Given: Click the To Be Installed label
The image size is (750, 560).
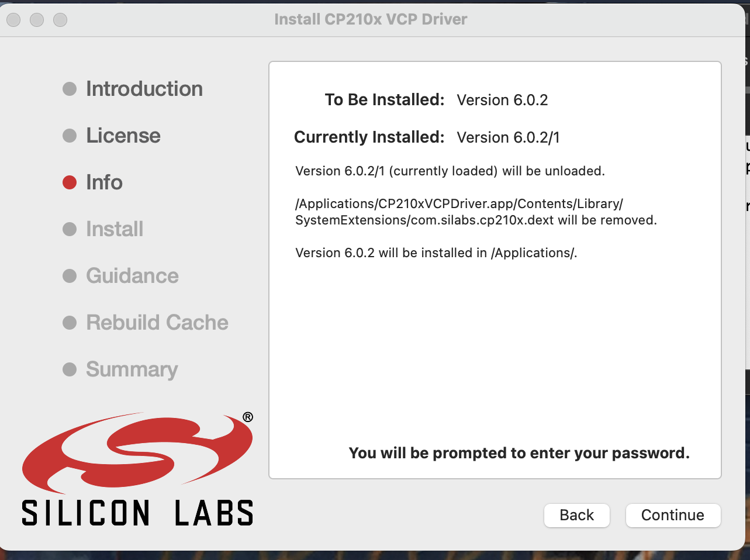Looking at the screenshot, I should click(x=385, y=100).
